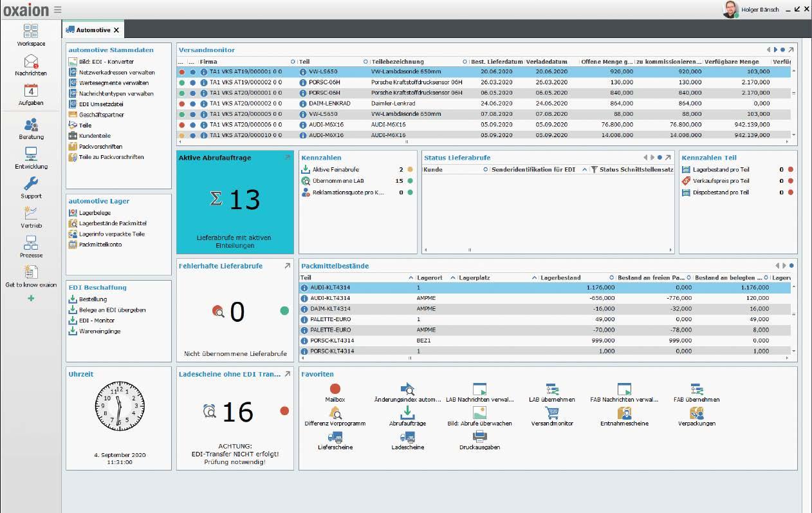Open the Versandmonitor shopping cart favorite
This screenshot has height=513, width=812.
click(x=552, y=413)
